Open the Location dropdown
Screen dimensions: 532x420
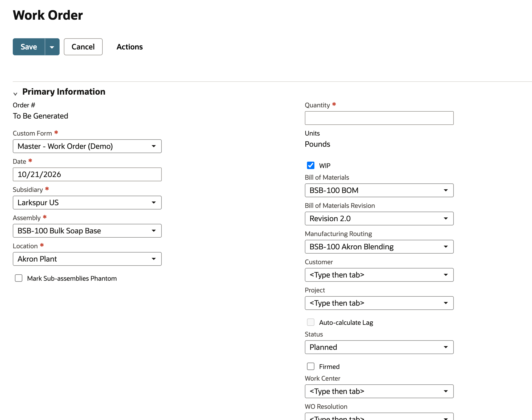pos(87,259)
